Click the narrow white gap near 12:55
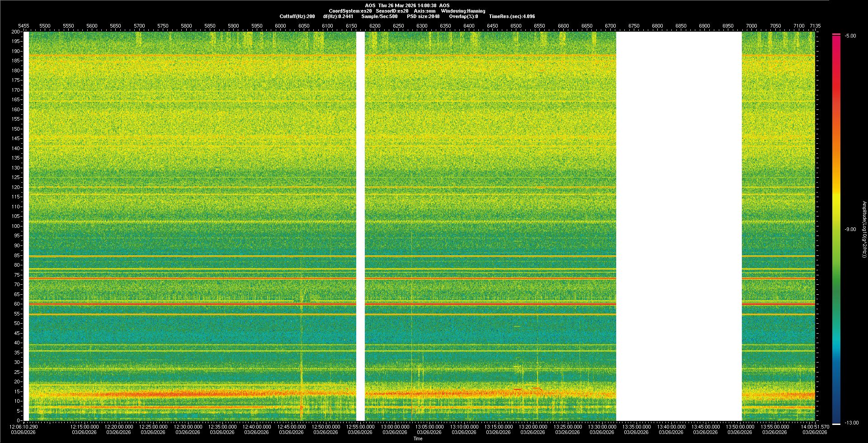 pyautogui.click(x=360, y=226)
